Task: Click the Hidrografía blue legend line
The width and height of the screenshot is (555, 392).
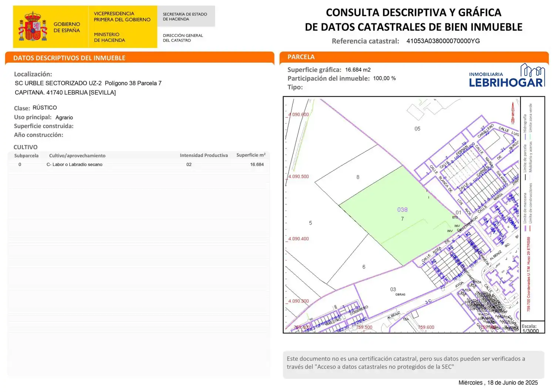Action: point(525,137)
